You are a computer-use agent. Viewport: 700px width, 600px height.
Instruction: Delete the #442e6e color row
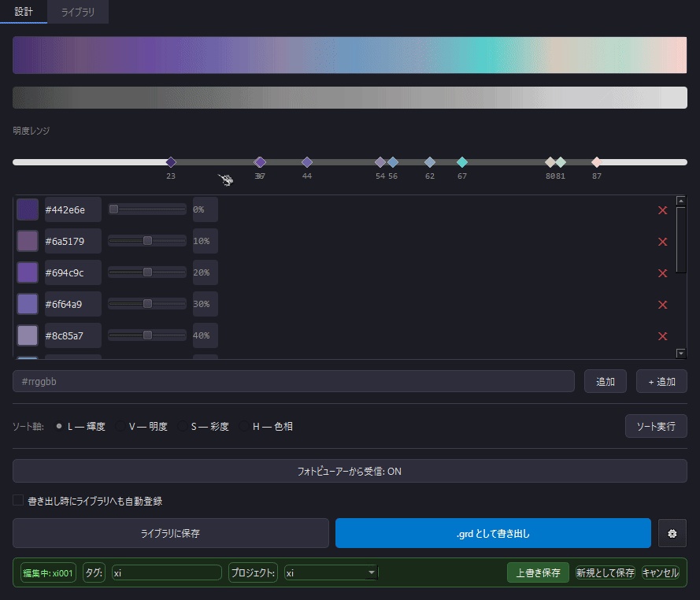pyautogui.click(x=662, y=209)
